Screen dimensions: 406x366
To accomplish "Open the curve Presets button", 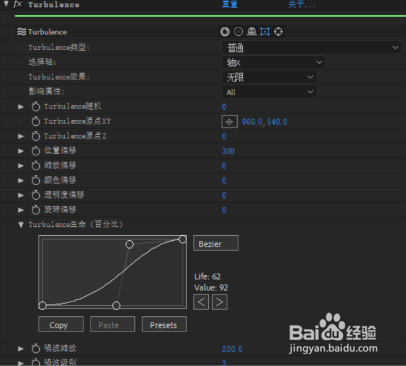I will click(164, 324).
